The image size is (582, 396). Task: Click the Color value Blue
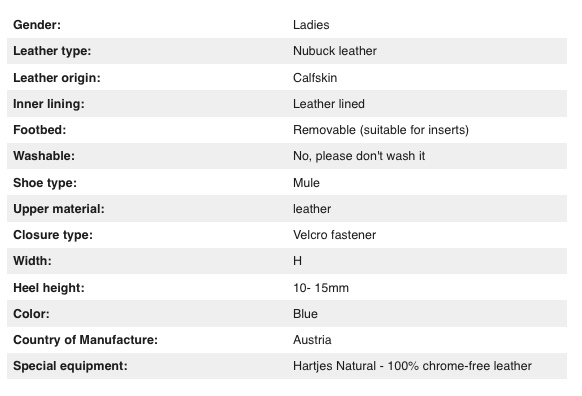tap(305, 314)
